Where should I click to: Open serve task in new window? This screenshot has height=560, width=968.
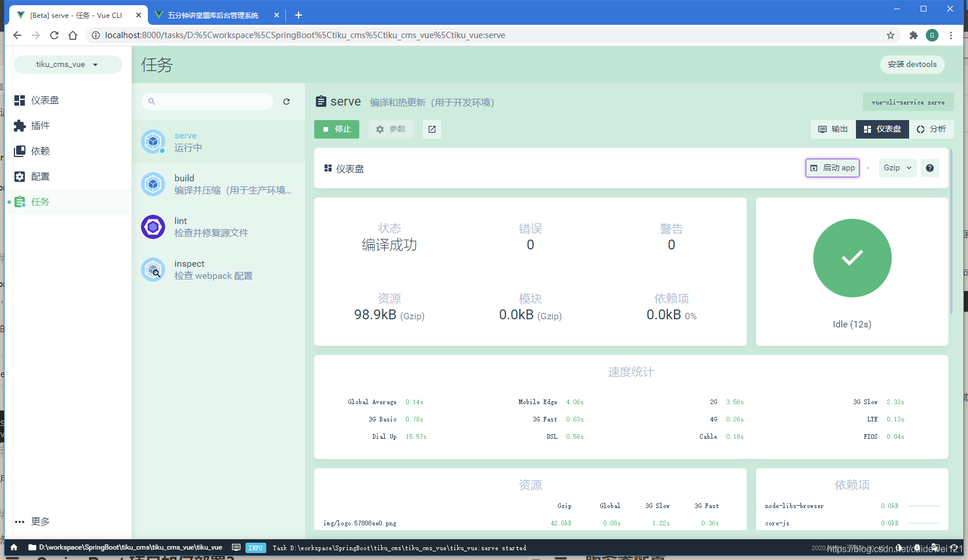(x=431, y=129)
